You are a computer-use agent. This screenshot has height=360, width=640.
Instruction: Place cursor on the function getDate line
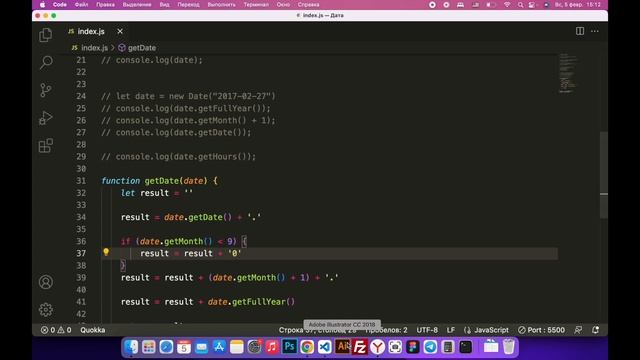point(159,181)
